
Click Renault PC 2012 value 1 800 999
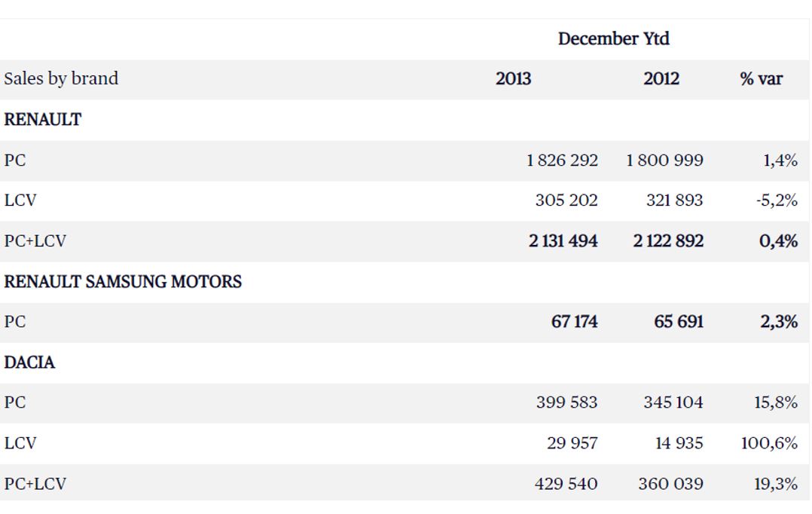(x=664, y=161)
